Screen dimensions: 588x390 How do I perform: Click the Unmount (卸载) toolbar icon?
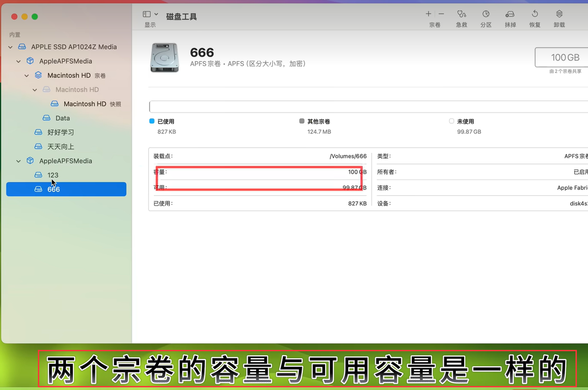point(559,14)
